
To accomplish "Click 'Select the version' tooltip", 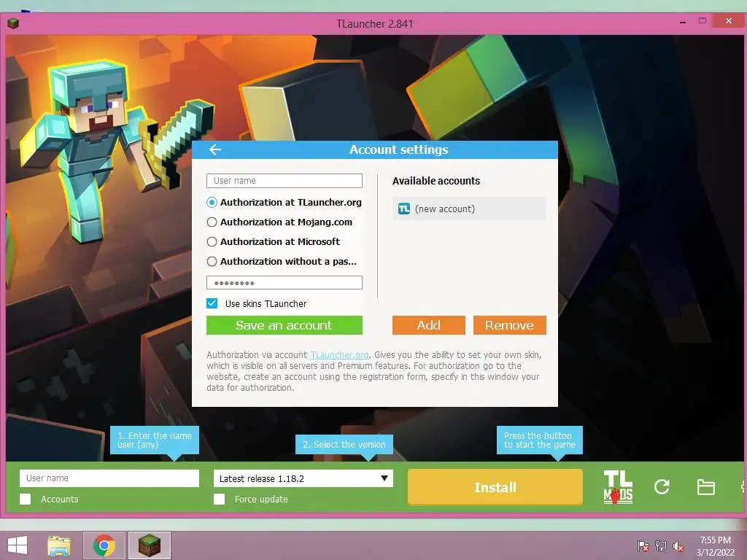I will (344, 444).
